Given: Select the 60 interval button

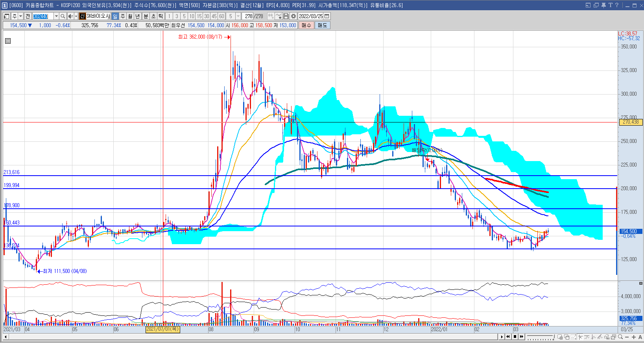Looking at the screenshot, I should point(221,16).
